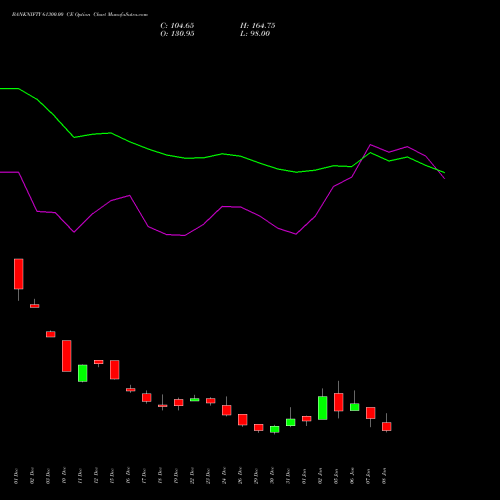Click the red candlestick for 05 Jan
This screenshot has width=500, height=500.
[339, 402]
